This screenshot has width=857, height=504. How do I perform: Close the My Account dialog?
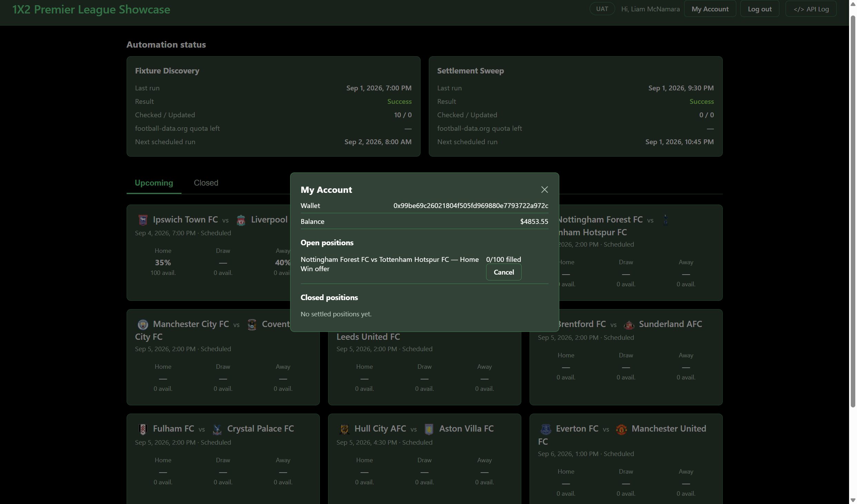544,190
